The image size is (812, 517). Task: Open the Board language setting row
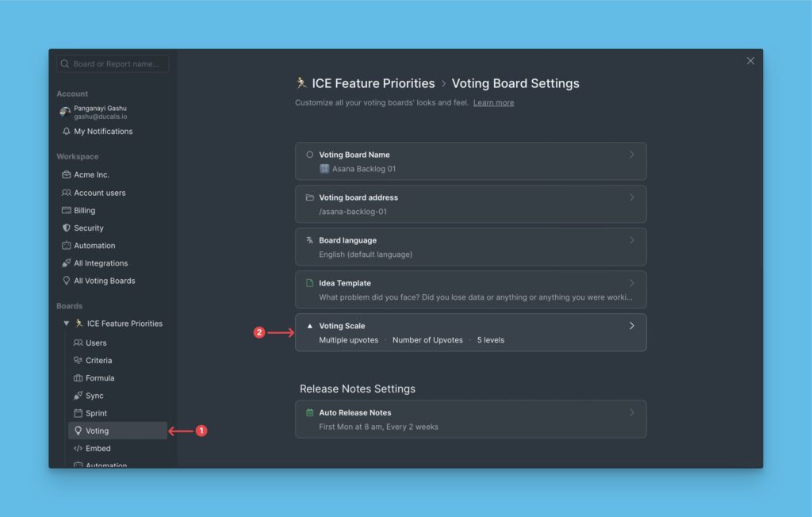click(470, 247)
